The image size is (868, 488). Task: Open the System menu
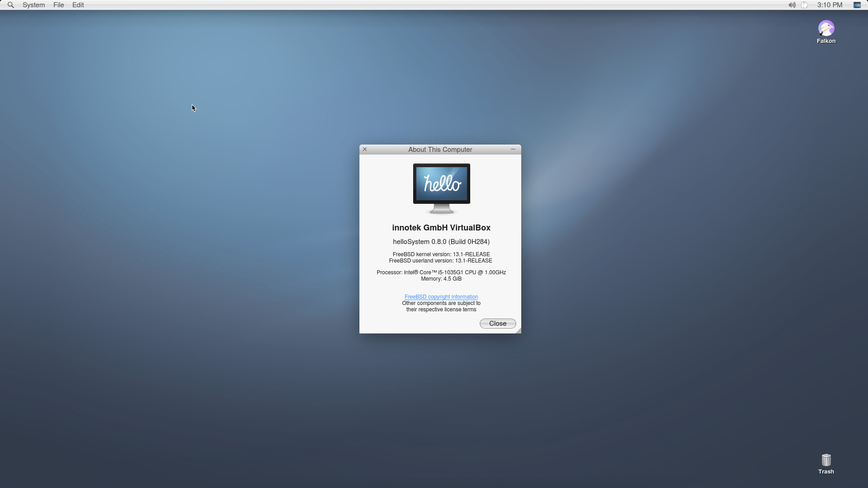tap(33, 5)
